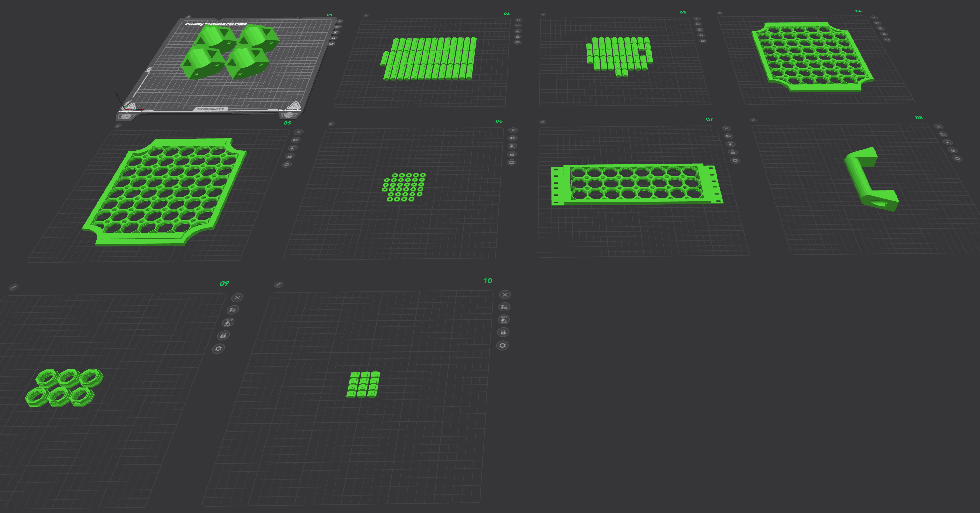Edit the name of plate 10
980x513 pixels.
click(278, 284)
